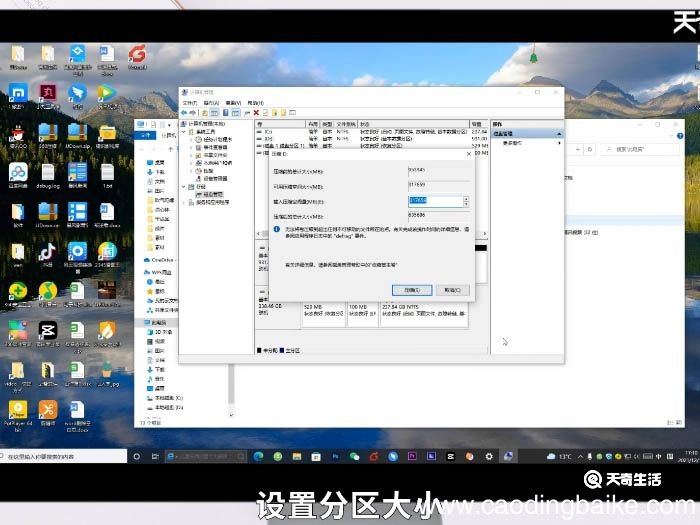Open the Maxthon browser desktop icon
The height and width of the screenshot is (525, 700).
coord(18,96)
